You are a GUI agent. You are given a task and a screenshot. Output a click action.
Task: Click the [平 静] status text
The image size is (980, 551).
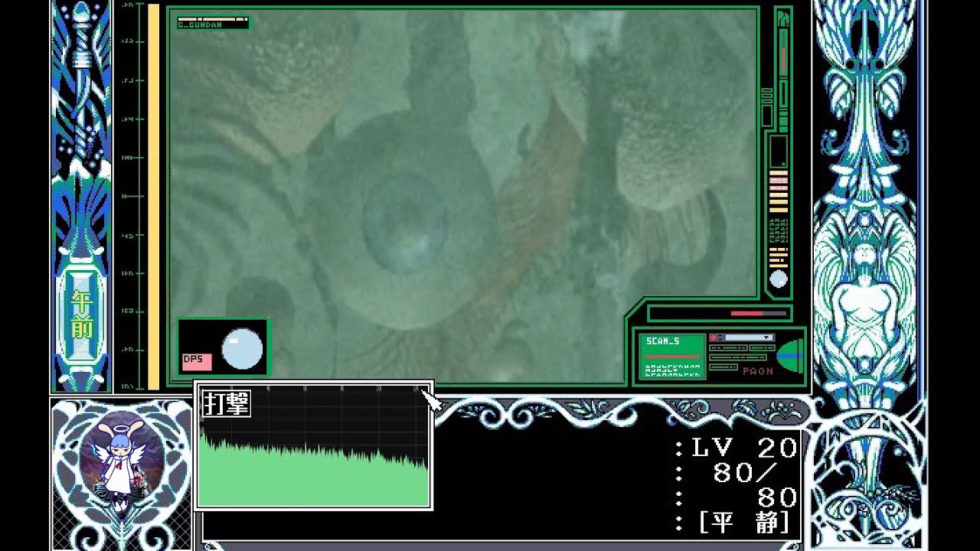click(x=744, y=523)
